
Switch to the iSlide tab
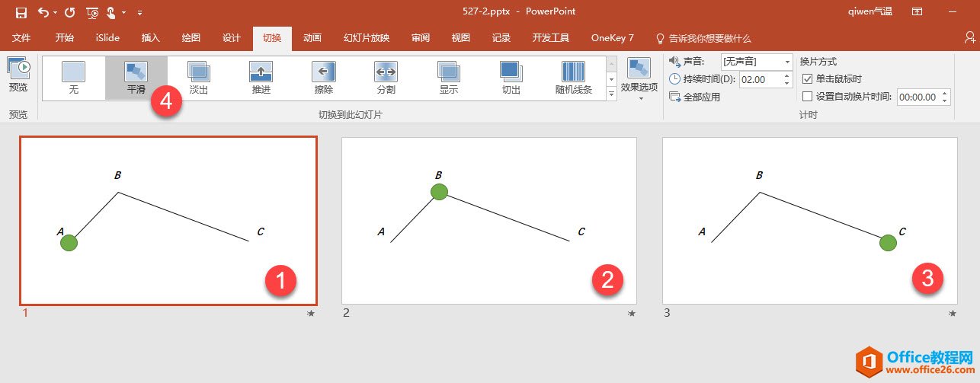coord(107,38)
